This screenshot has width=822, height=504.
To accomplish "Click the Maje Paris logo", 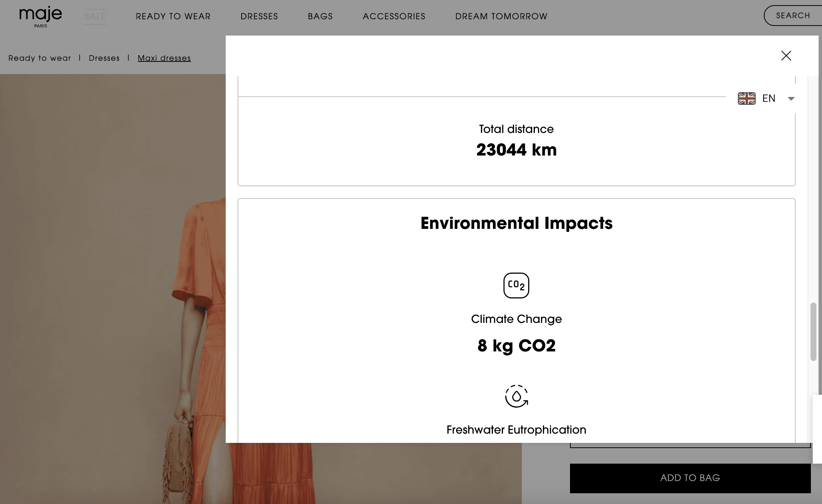I will point(41,17).
